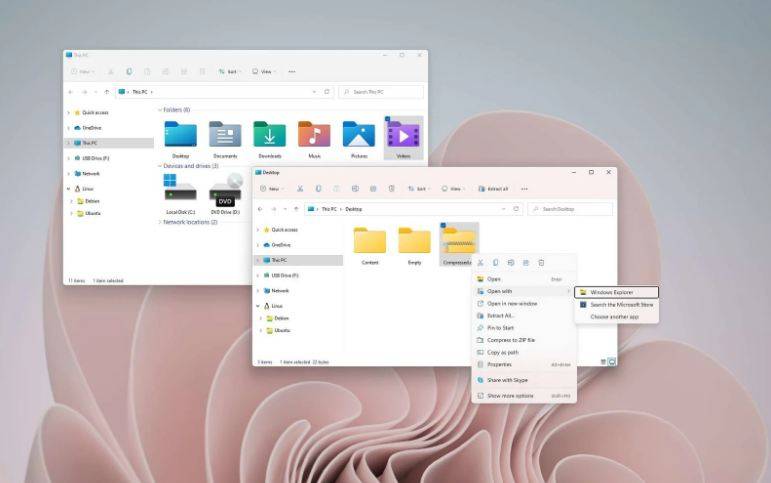Select Pin to Start in context menu

coord(524,328)
